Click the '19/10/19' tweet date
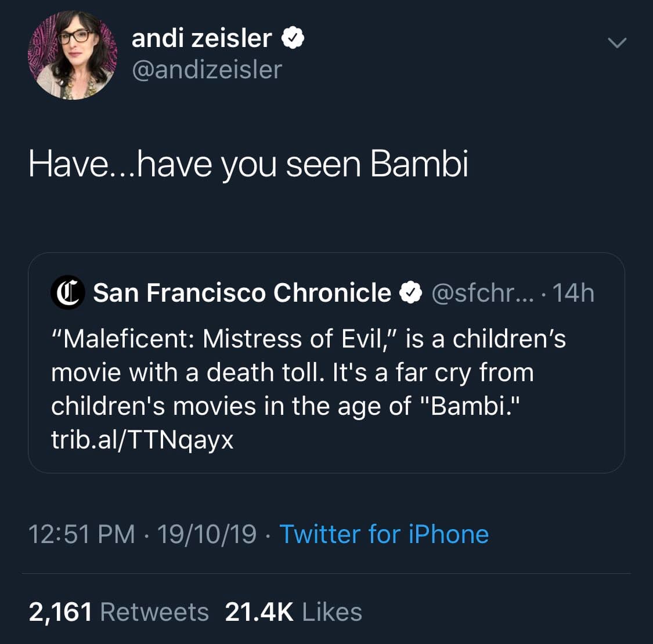This screenshot has height=644, width=653. coord(207,534)
